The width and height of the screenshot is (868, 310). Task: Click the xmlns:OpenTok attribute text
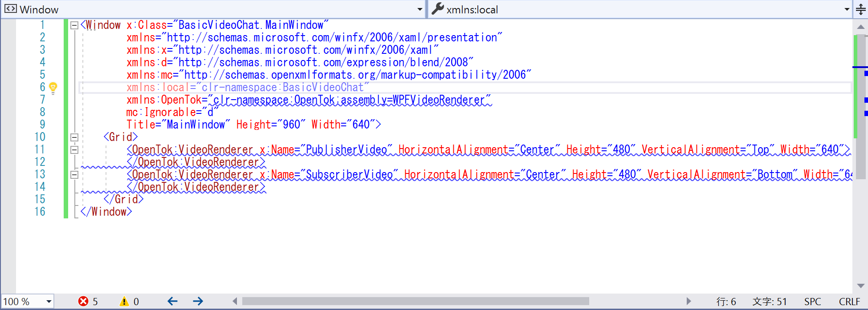click(309, 100)
